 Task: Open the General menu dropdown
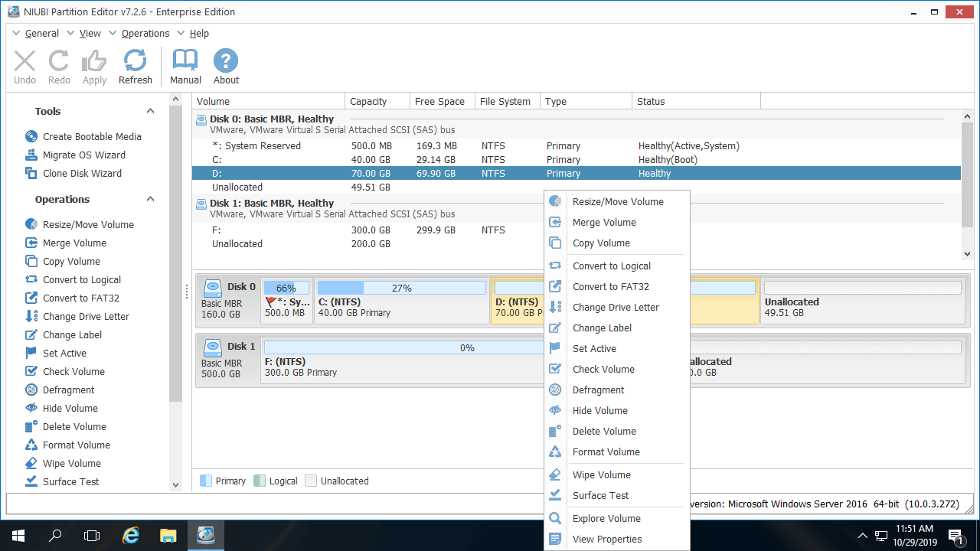pyautogui.click(x=41, y=34)
